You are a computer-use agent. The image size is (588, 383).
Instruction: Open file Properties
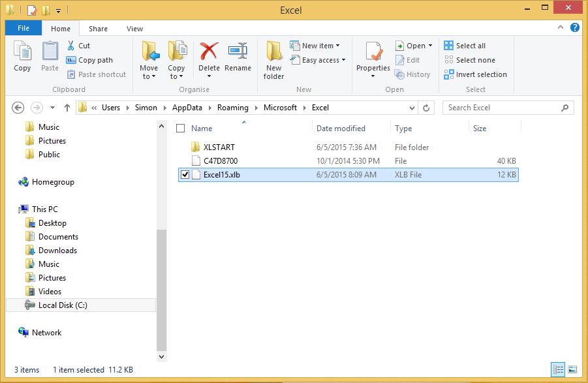coord(373,55)
